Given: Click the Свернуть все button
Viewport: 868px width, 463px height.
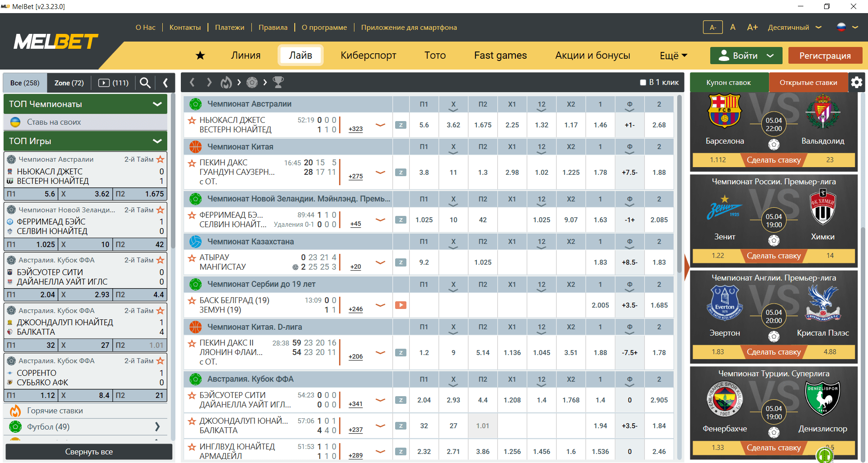Looking at the screenshot, I should 89,452.
